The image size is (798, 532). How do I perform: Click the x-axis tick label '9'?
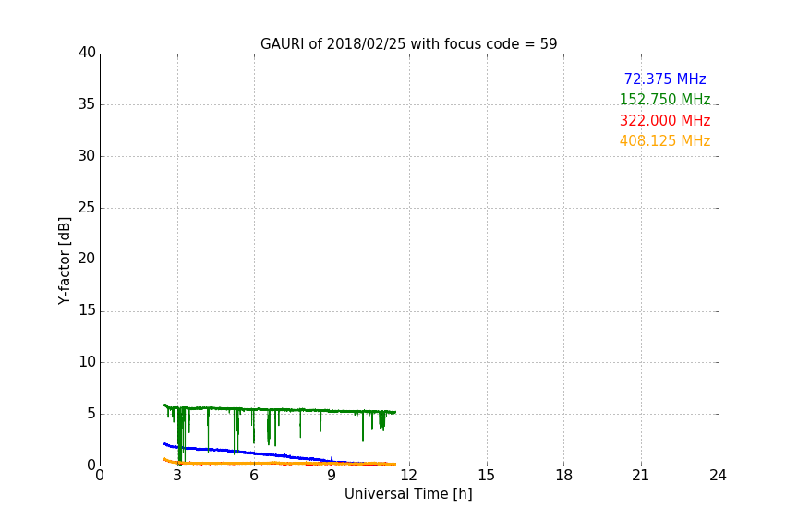point(332,476)
